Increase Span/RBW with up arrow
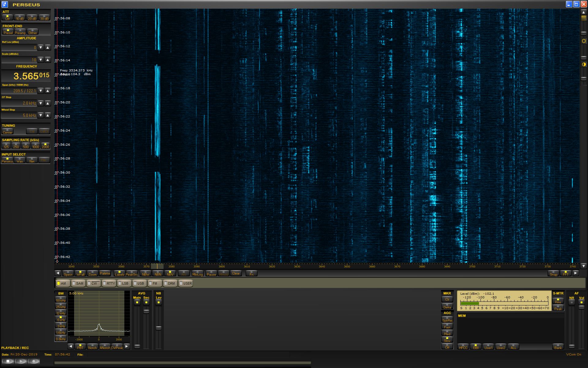 click(48, 91)
